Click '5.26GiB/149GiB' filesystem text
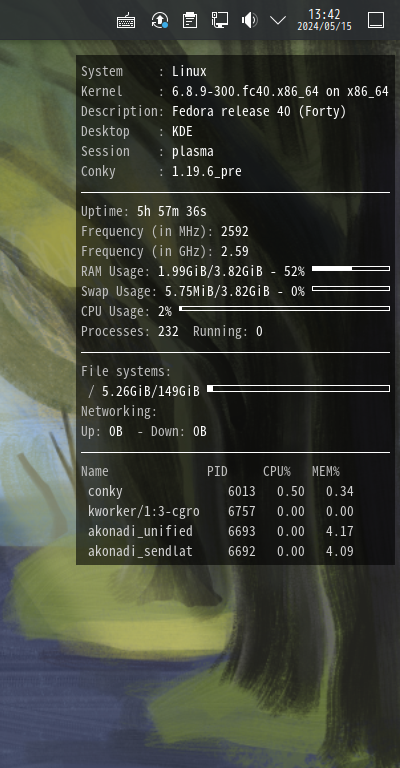 [151, 391]
